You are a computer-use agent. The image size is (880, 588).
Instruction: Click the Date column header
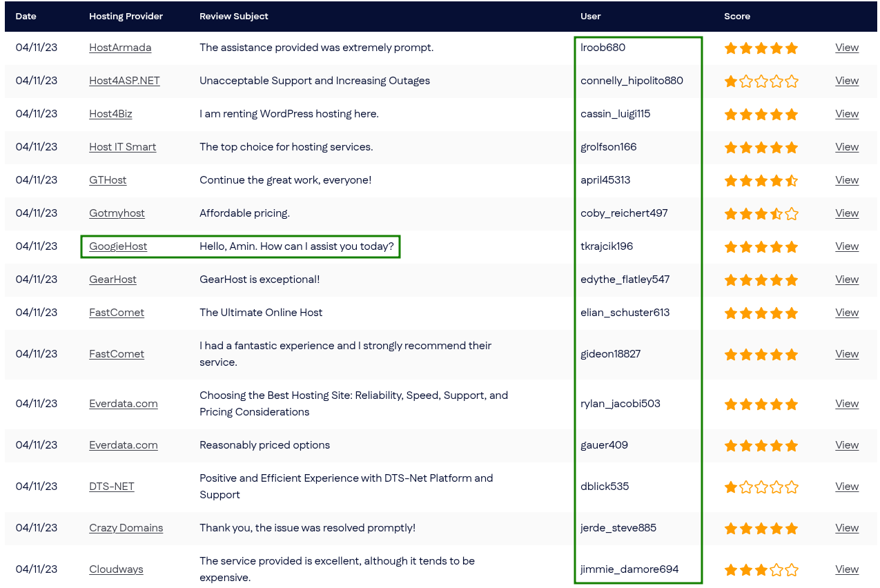point(26,16)
